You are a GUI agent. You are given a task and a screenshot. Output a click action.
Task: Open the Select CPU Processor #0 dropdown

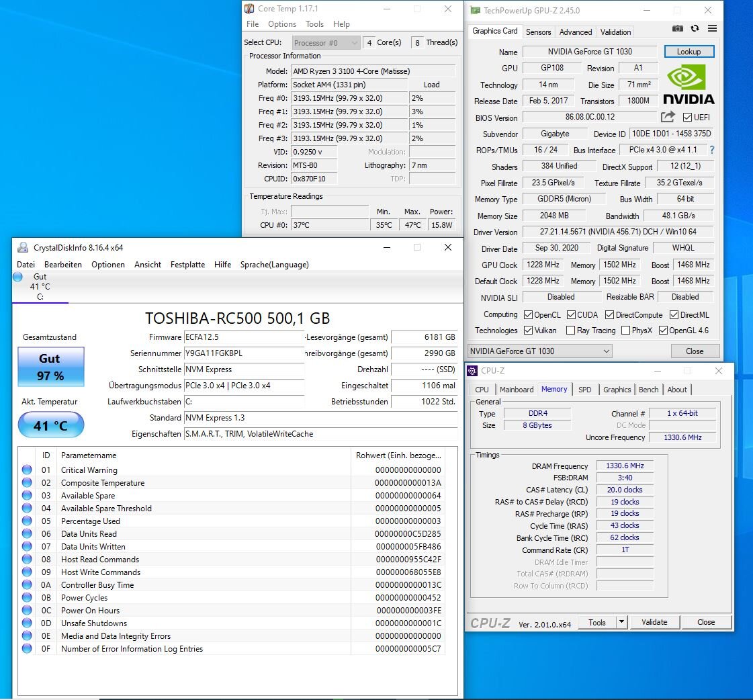(x=326, y=43)
